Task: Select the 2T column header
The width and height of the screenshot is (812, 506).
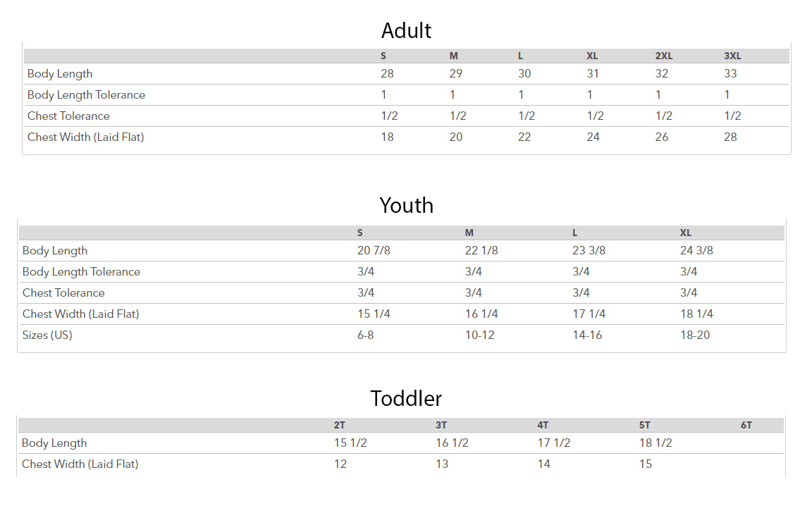Action: click(x=340, y=426)
